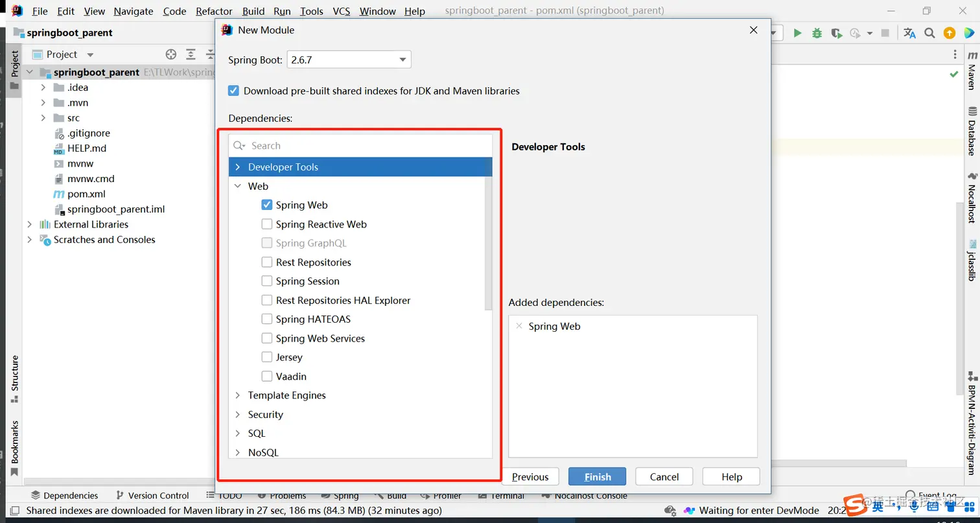980x523 pixels.
Task: Open the Bookmarks tool window
Action: (14, 448)
